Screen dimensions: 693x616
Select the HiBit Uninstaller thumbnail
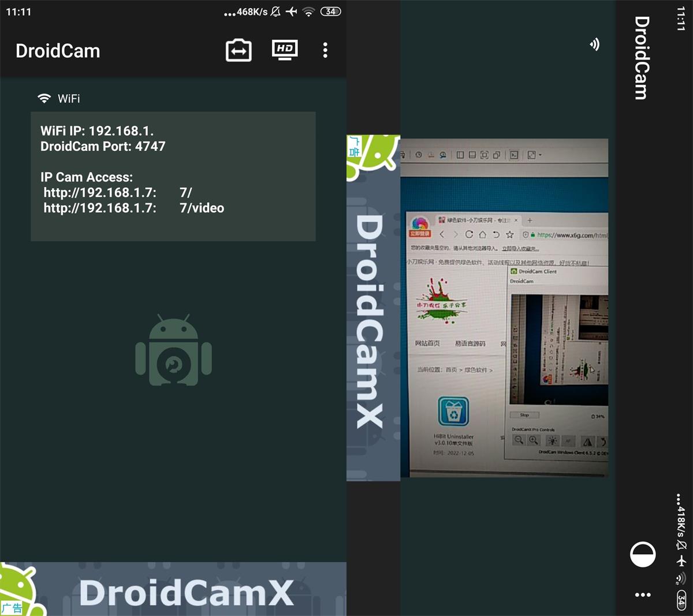[x=453, y=411]
